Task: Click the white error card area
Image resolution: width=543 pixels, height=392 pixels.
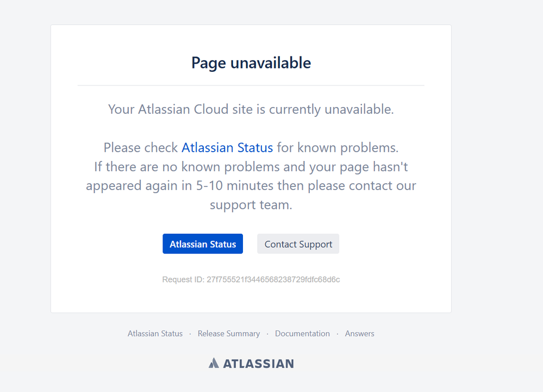Action: (251, 299)
